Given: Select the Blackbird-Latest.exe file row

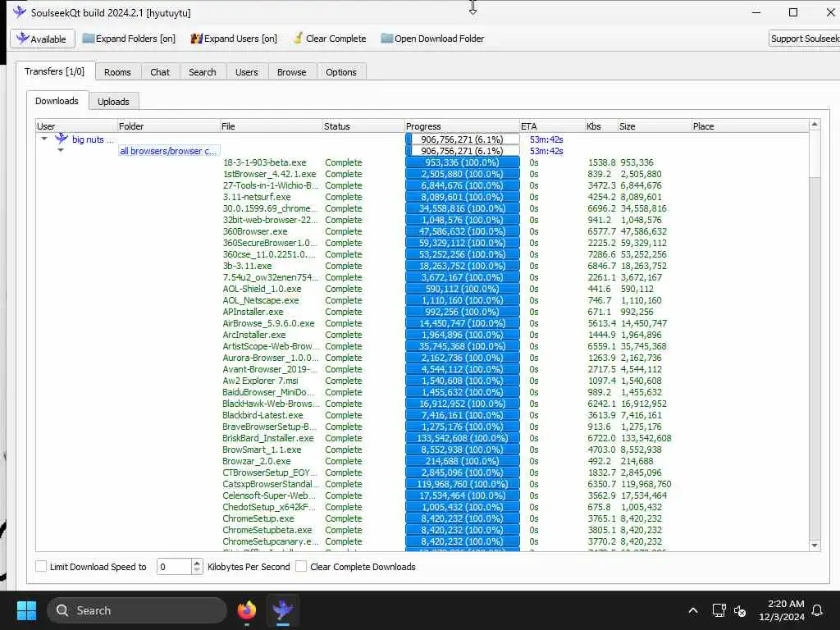Looking at the screenshot, I should (422, 415).
